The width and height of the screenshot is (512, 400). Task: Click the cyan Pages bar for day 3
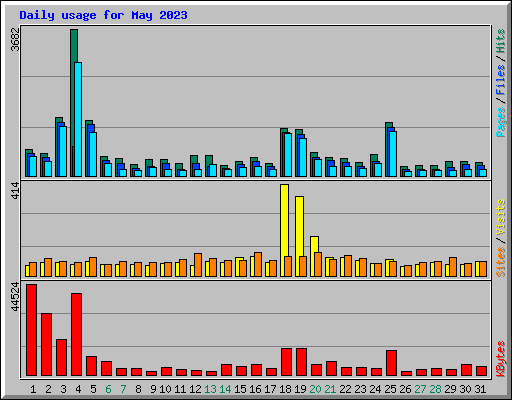(x=63, y=151)
